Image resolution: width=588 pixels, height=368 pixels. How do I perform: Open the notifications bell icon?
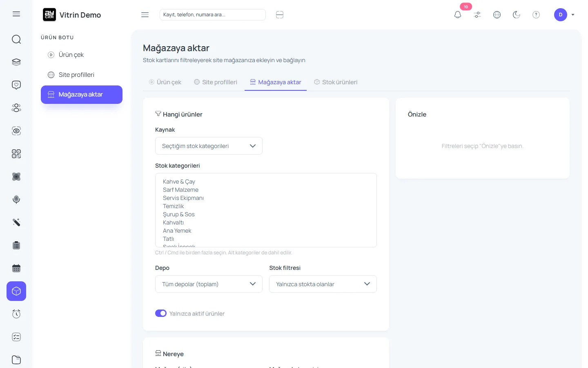pos(458,15)
